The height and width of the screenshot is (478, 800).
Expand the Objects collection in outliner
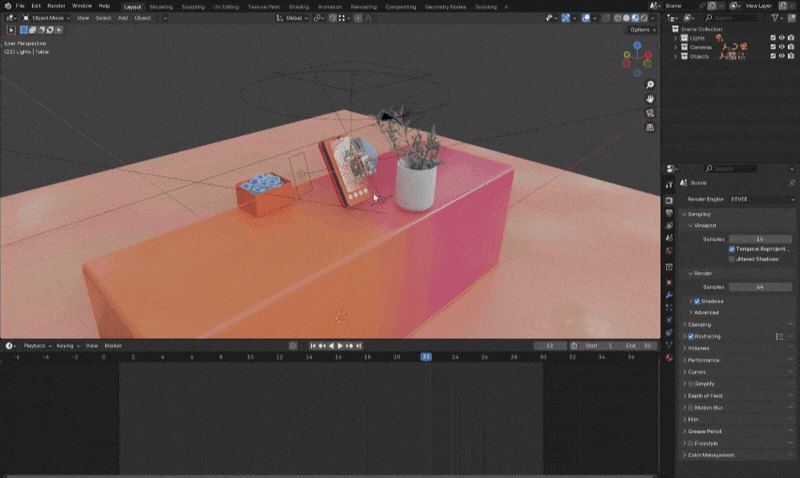coord(675,56)
